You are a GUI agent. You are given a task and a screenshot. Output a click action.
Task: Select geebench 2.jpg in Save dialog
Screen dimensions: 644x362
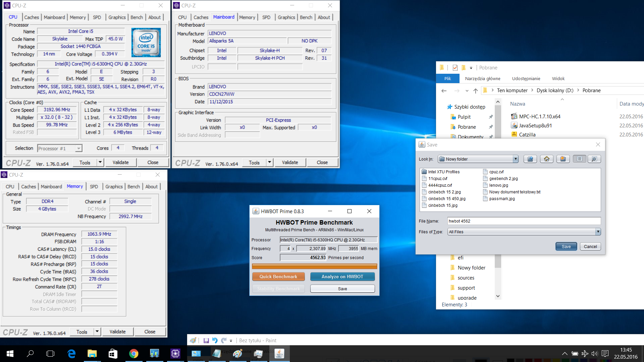tap(500, 178)
